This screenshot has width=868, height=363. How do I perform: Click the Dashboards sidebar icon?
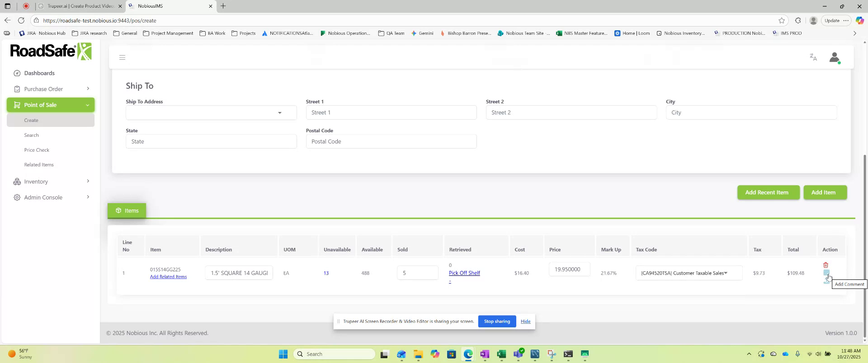tap(17, 73)
